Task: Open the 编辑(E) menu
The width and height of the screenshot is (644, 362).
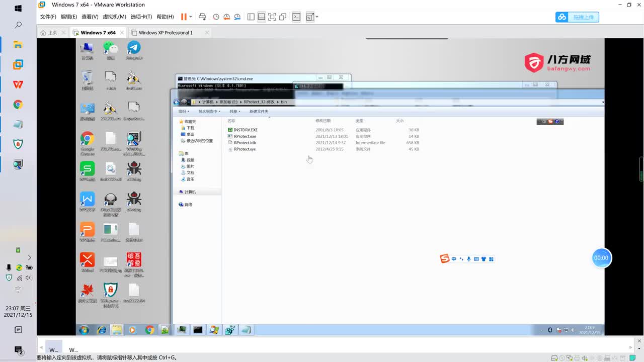Action: (69, 17)
